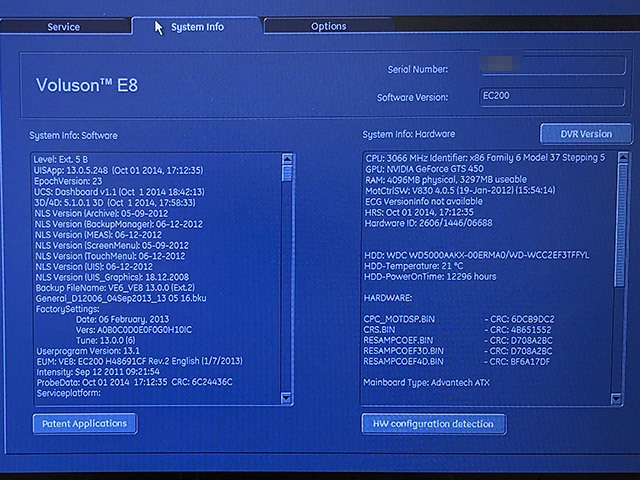
Task: Select the UISApp: 13.0.5.248 line
Action: [x=118, y=170]
